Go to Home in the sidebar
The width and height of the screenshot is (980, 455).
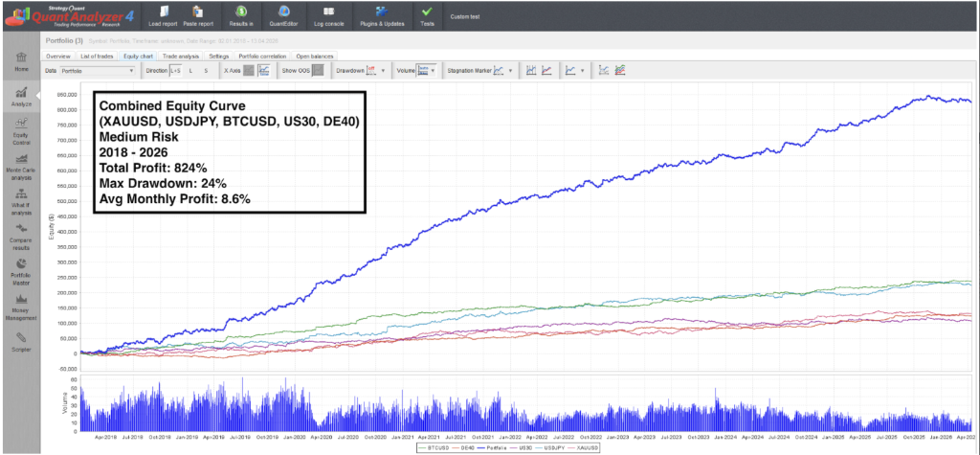21,61
